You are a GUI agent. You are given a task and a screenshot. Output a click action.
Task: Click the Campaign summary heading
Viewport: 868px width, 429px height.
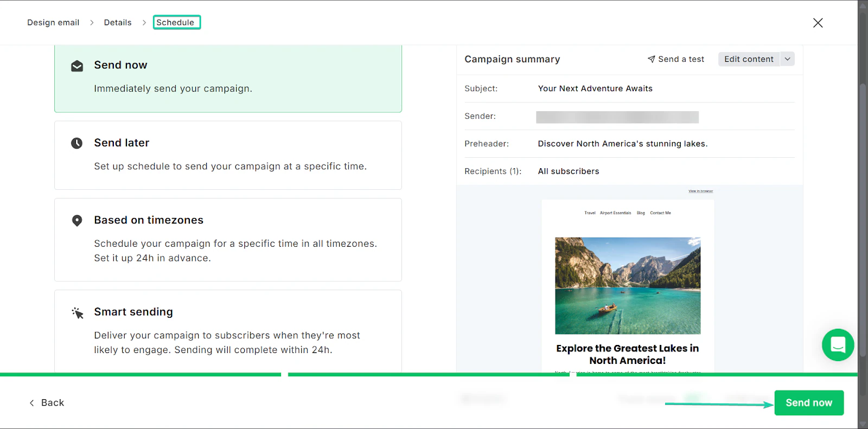click(512, 59)
